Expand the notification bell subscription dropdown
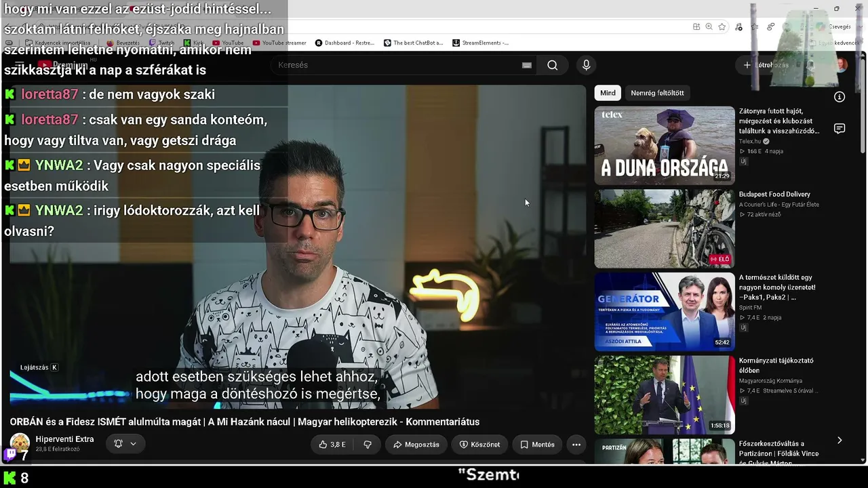868x488 pixels. [133, 444]
